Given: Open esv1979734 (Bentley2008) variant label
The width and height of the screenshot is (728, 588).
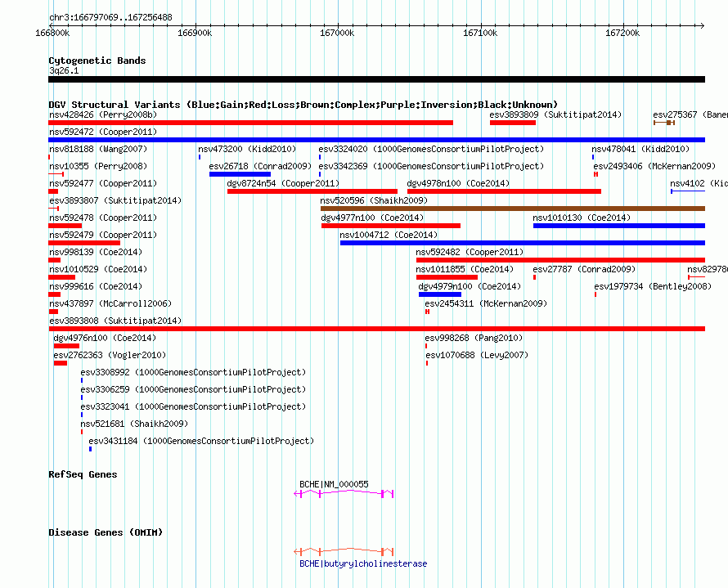Looking at the screenshot, I should click(653, 286).
